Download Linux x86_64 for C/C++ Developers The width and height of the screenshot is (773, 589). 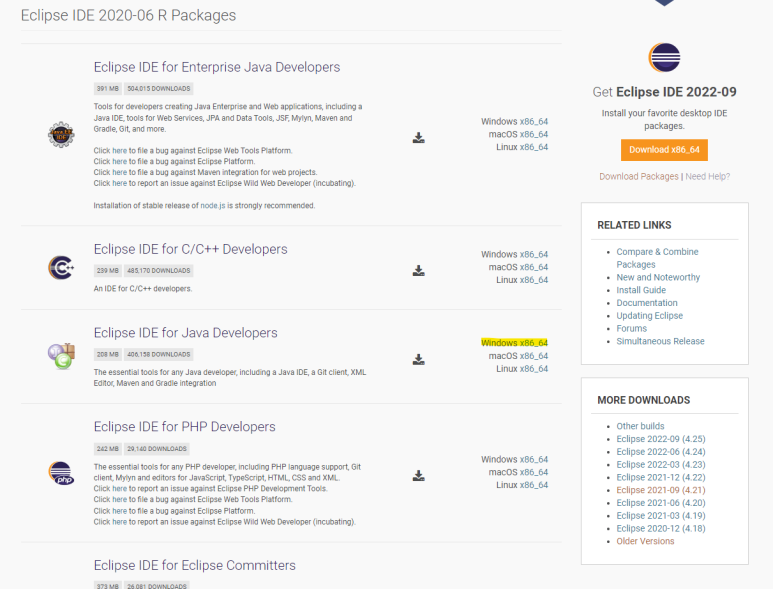[533, 280]
